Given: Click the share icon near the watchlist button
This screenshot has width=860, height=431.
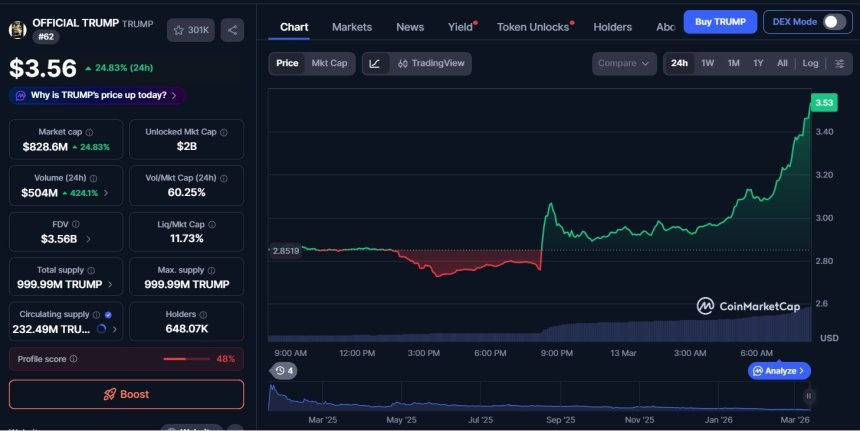Looking at the screenshot, I should [232, 30].
